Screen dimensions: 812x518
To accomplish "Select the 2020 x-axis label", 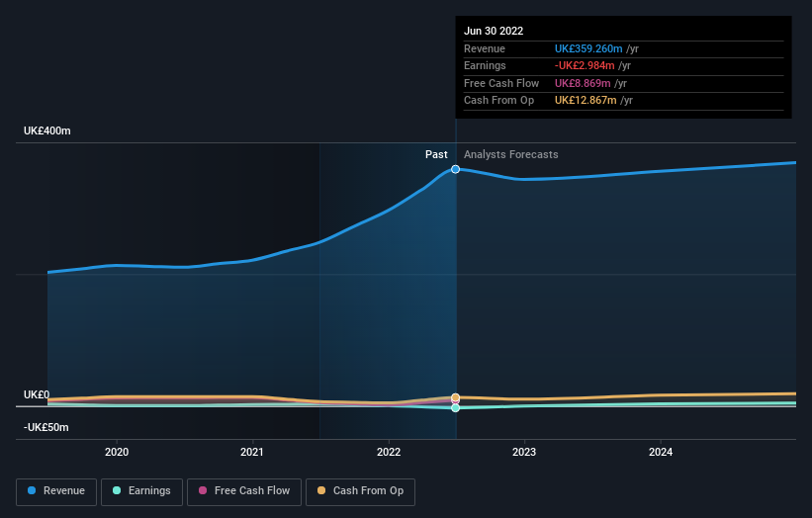I will tap(117, 452).
